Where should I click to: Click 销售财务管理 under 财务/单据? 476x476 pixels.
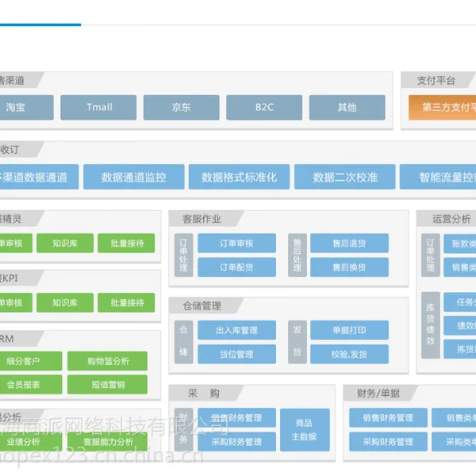coord(388,418)
